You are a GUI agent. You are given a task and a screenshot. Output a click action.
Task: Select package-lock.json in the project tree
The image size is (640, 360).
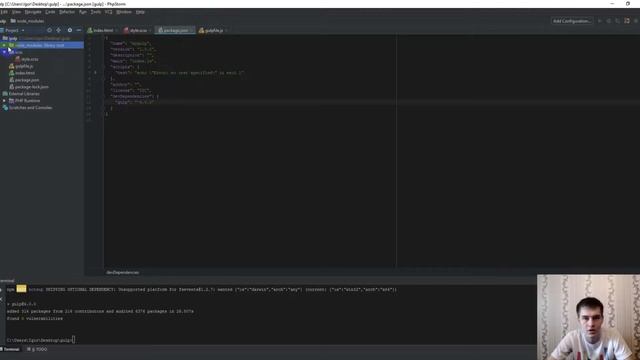[31, 87]
